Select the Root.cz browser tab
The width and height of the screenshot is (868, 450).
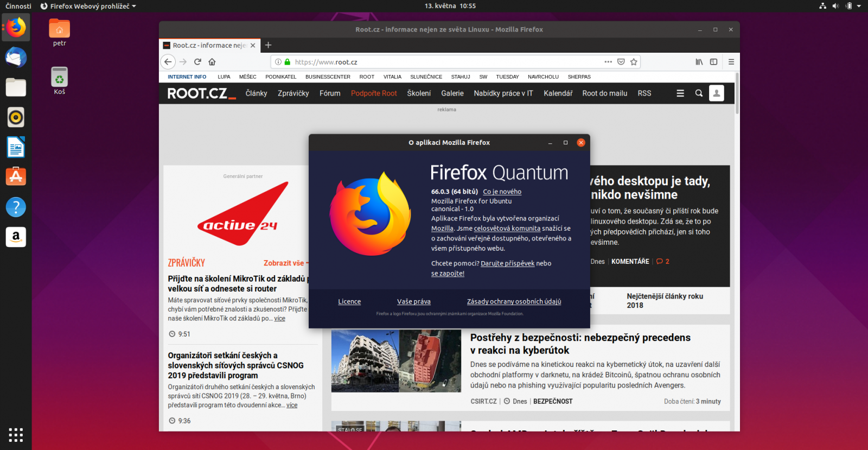[210, 46]
